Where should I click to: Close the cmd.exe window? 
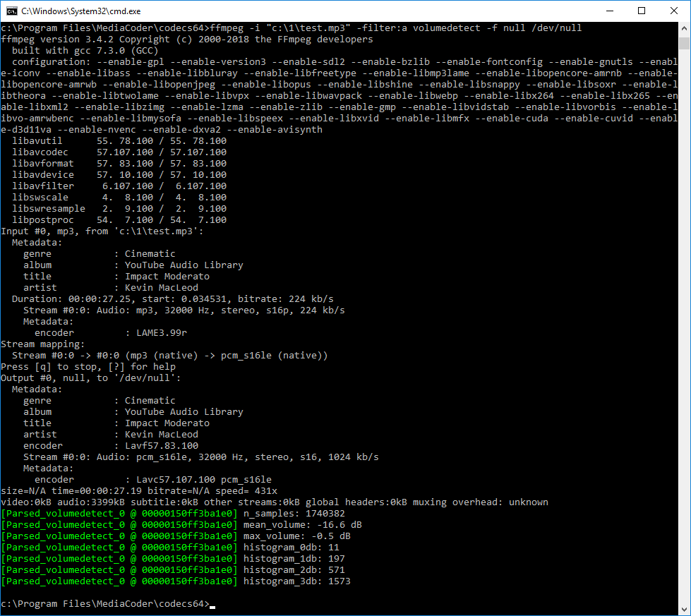click(674, 11)
